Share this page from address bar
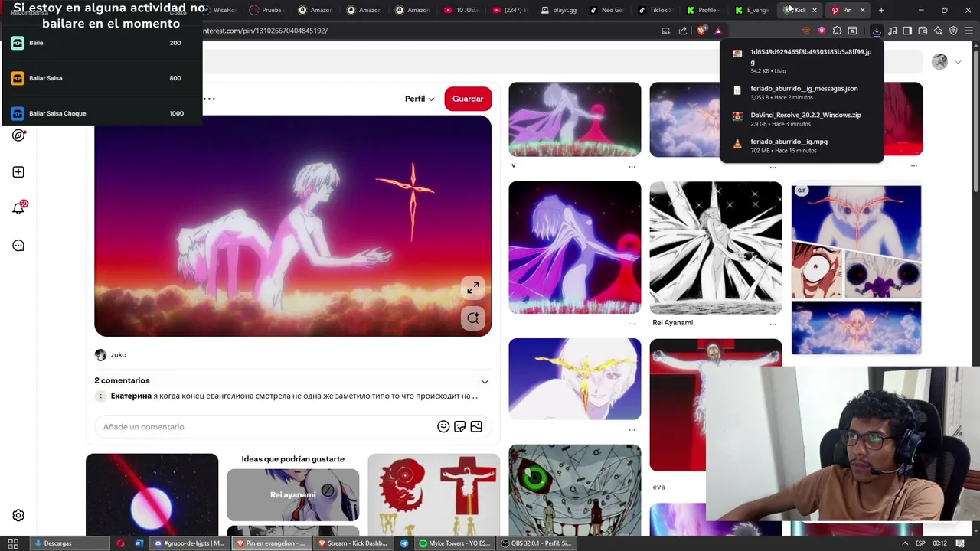Screen dimensions: 980x551 (682, 31)
